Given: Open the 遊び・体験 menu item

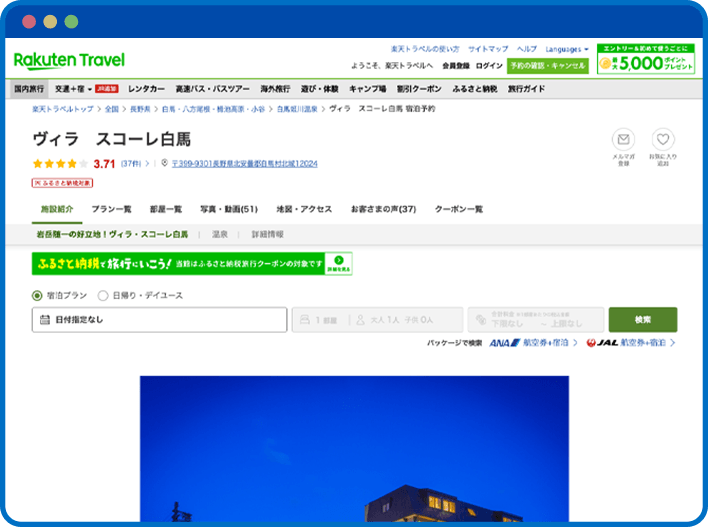Looking at the screenshot, I should point(319,89).
